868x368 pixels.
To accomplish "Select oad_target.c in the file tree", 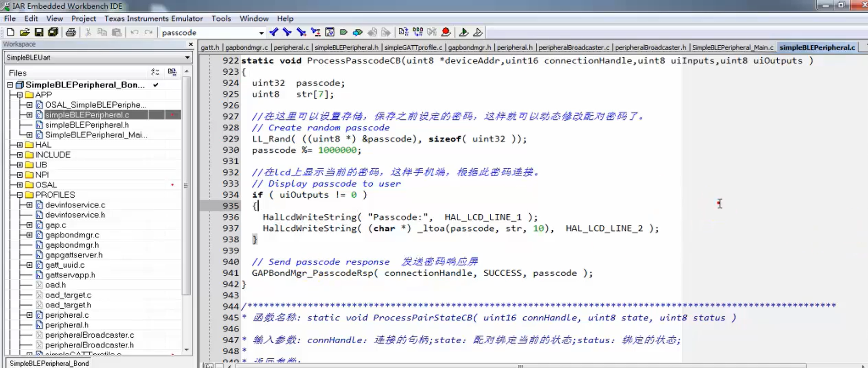I will (68, 295).
